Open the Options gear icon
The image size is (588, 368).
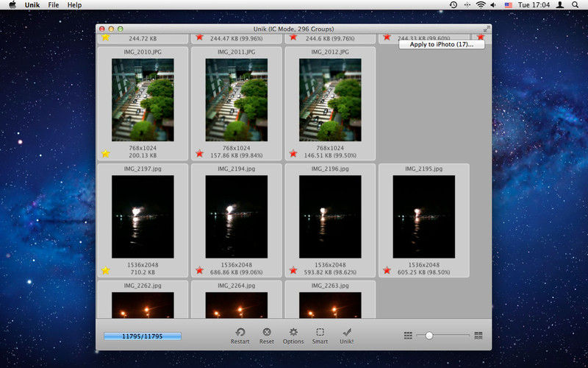(x=293, y=332)
